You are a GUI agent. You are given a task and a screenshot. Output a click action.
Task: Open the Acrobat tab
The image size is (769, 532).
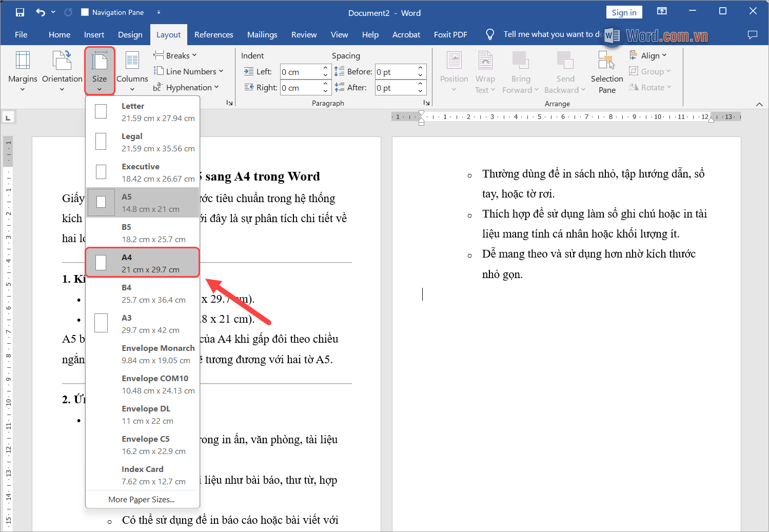[406, 34]
